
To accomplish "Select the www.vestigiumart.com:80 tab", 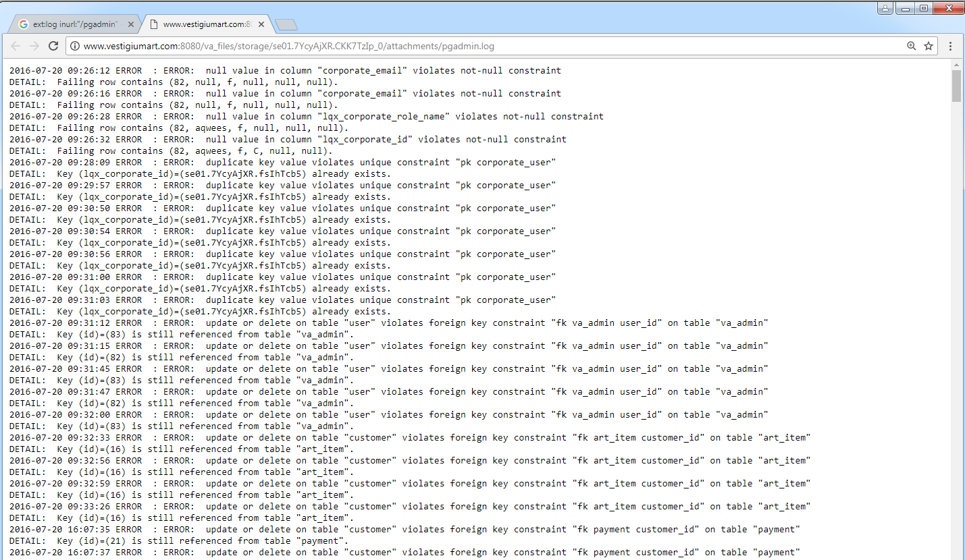I will [x=207, y=24].
